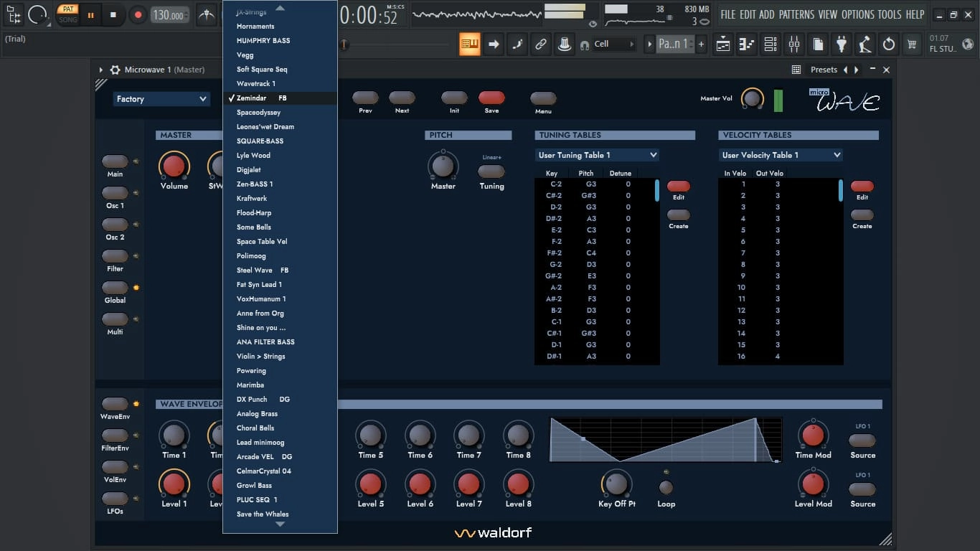Click the metronome icon in transport bar
This screenshot has width=980, height=551.
[207, 14]
